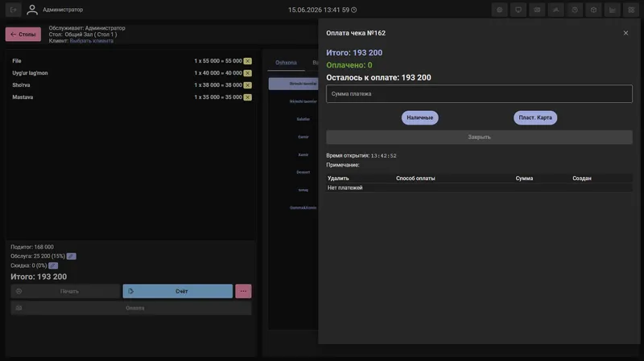The image size is (644, 361).
Task: Click the blue Счёт button
Action: click(178, 291)
